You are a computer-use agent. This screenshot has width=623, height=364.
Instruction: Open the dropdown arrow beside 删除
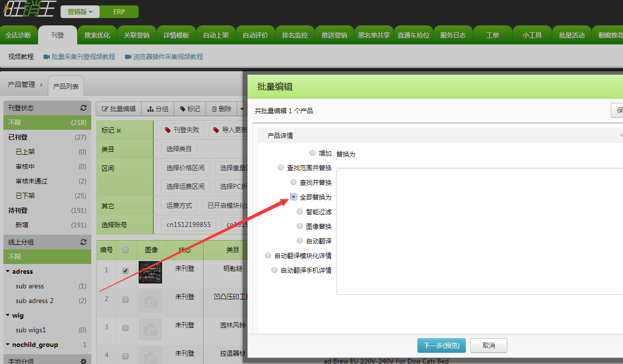tap(241, 109)
